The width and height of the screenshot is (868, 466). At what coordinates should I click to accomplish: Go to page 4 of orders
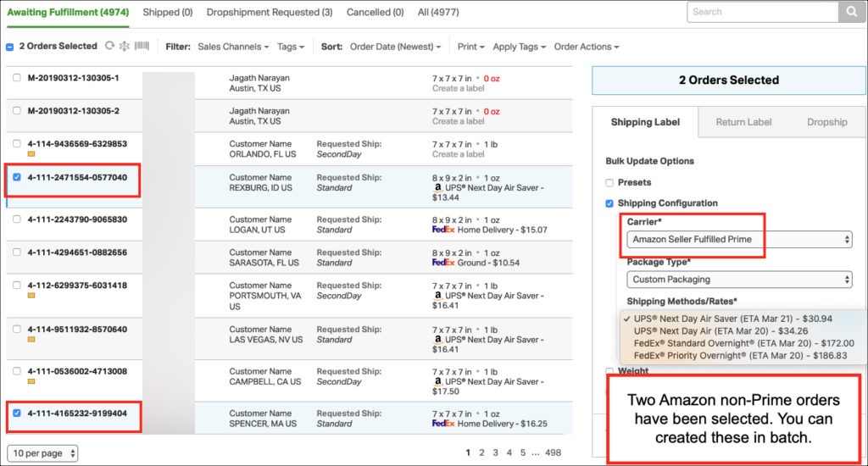[509, 452]
